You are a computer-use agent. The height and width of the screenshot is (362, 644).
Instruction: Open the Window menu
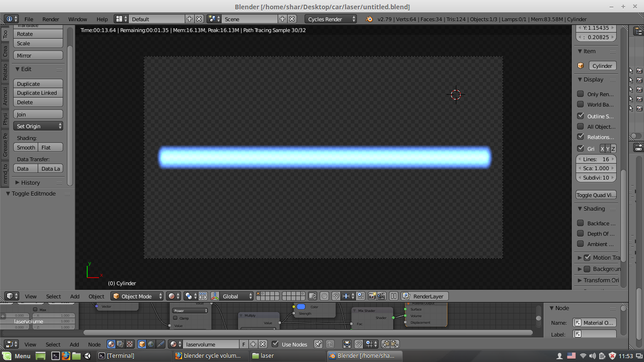point(78,19)
